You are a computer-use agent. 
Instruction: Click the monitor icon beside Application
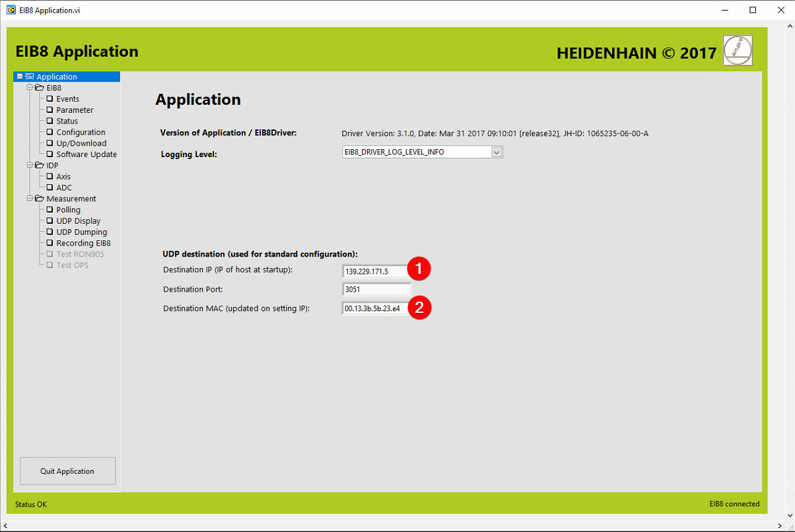click(x=30, y=77)
